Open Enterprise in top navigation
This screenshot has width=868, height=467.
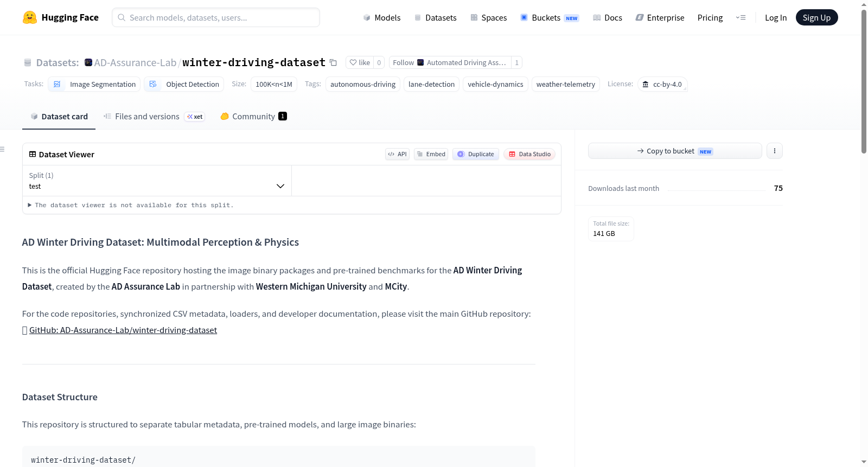[660, 17]
